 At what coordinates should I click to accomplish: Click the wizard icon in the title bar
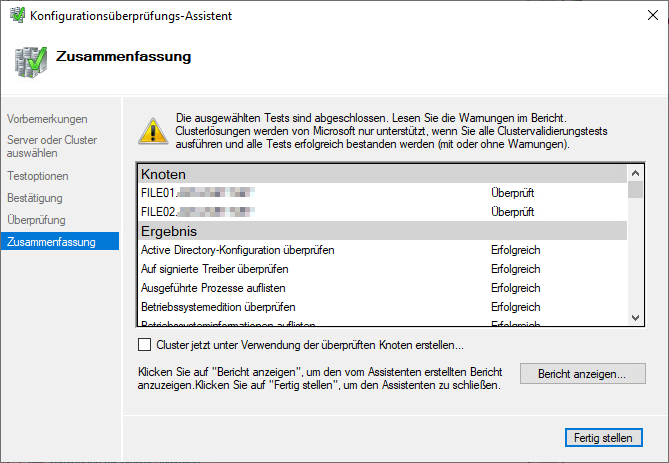15,16
